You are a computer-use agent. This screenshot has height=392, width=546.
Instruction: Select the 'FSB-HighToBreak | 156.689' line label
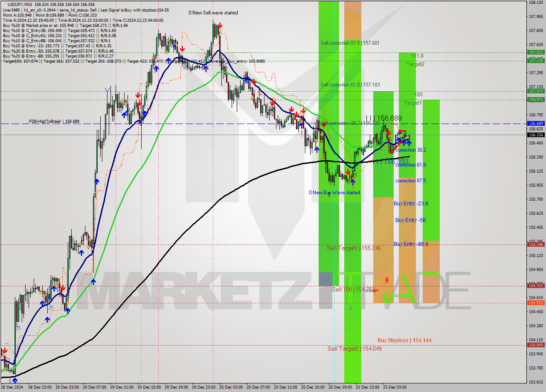tap(54, 121)
